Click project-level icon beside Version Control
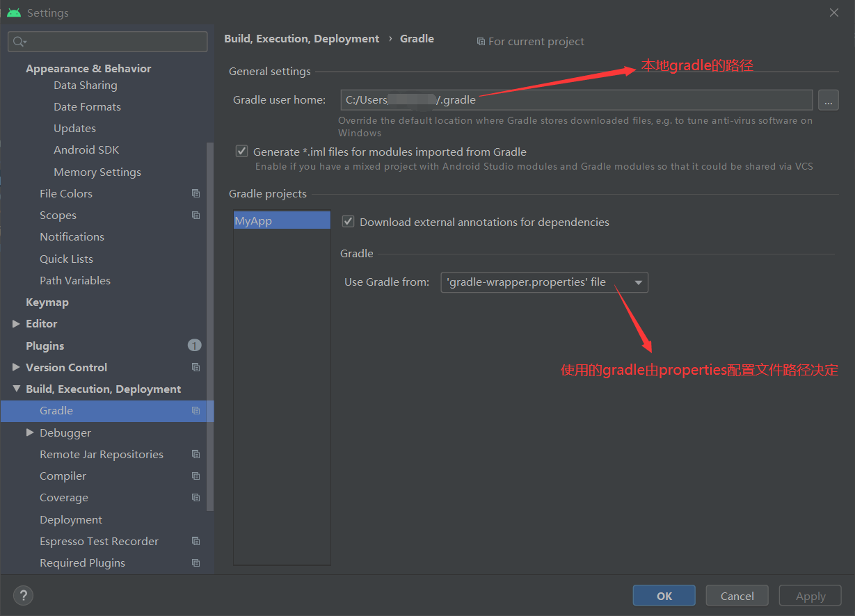The image size is (855, 616). [x=195, y=367]
